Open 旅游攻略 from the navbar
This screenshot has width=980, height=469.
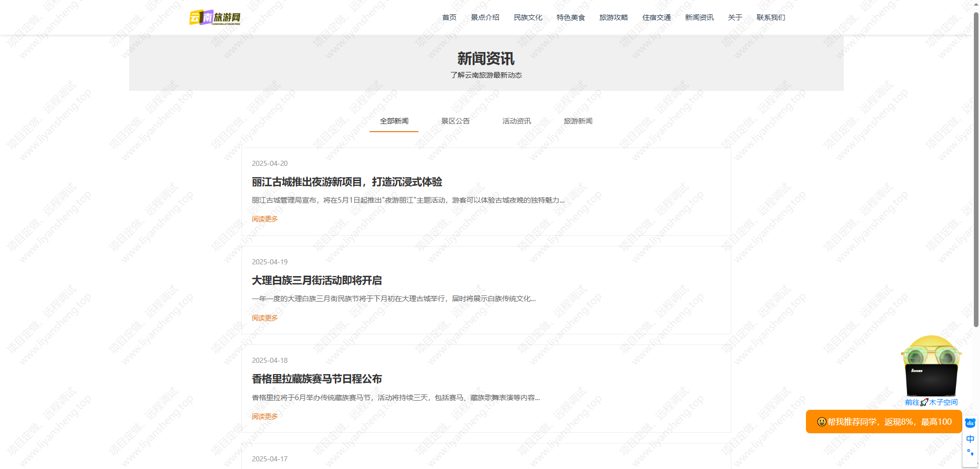tap(614, 17)
